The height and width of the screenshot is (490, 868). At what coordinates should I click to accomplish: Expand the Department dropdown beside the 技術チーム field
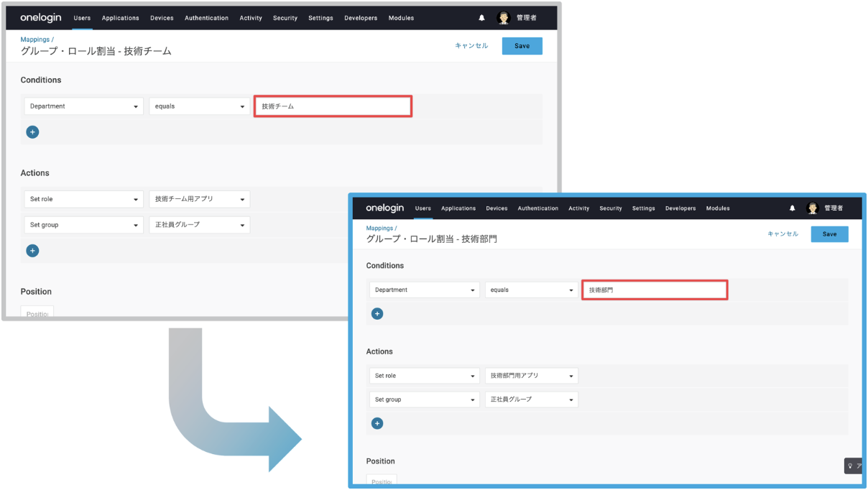[83, 106]
